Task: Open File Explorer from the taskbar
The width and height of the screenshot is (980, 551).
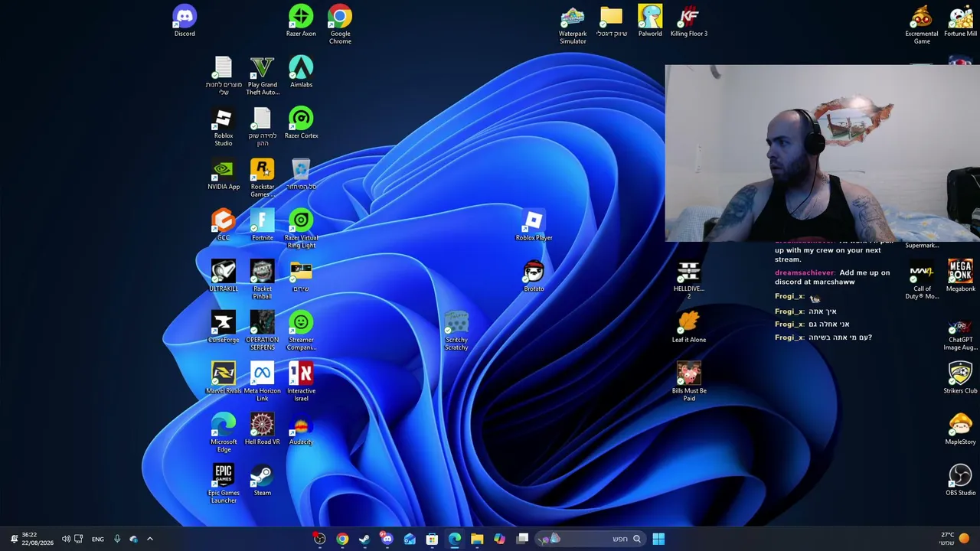Action: pyautogui.click(x=477, y=539)
